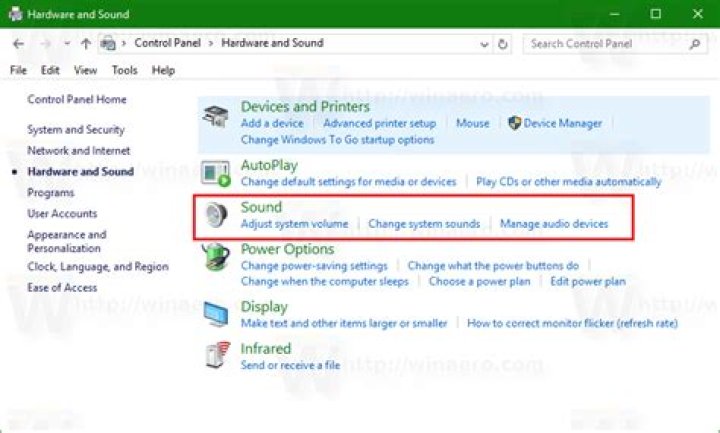
Task: Change default settings for media or devices
Action: pos(349,182)
